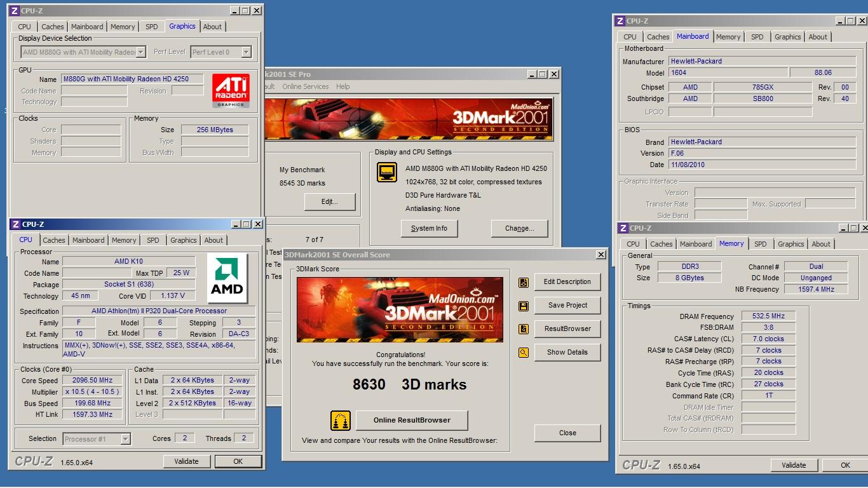
Task: Click the Core Speed 2096.50 MHz field
Action: tap(92, 381)
